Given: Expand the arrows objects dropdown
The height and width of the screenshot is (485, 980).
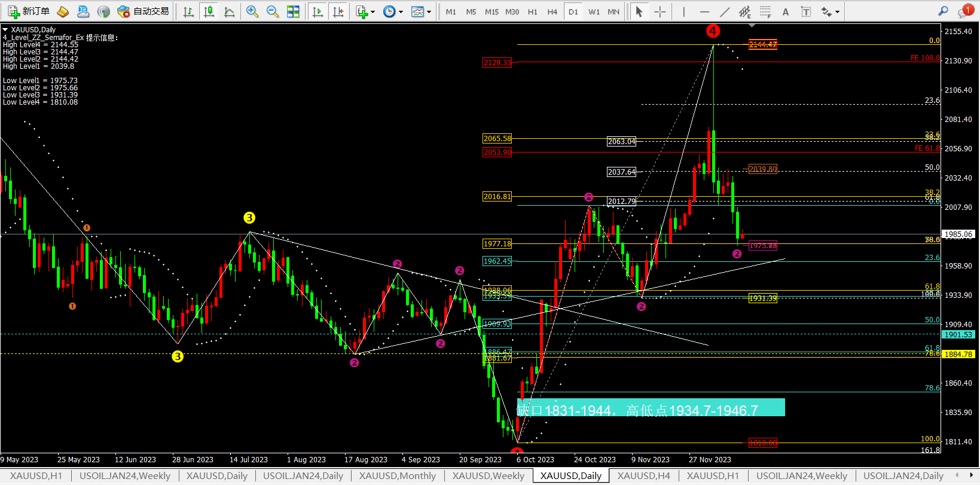Looking at the screenshot, I should click(x=837, y=12).
